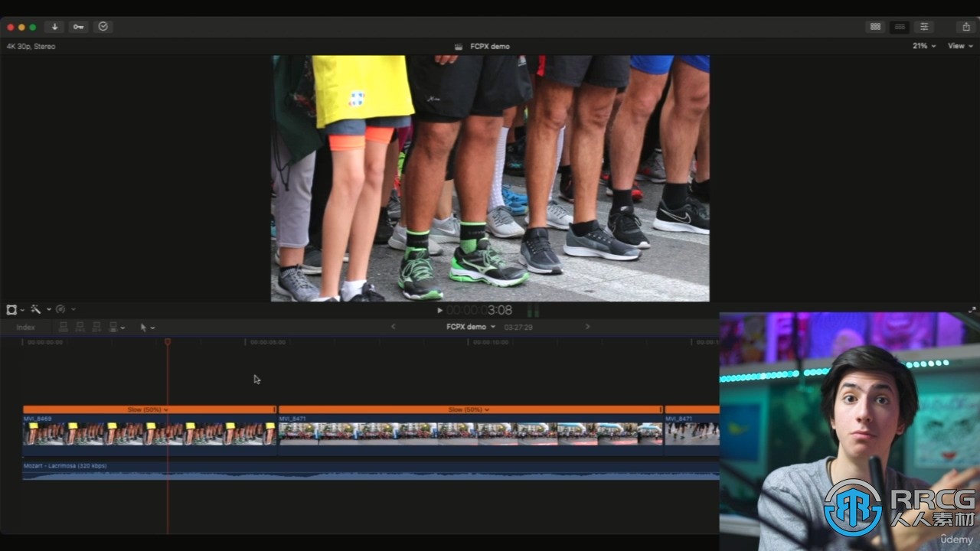This screenshot has height=551, width=980.
Task: Select the 4K 30p, Stereo format label
Action: pos(31,47)
